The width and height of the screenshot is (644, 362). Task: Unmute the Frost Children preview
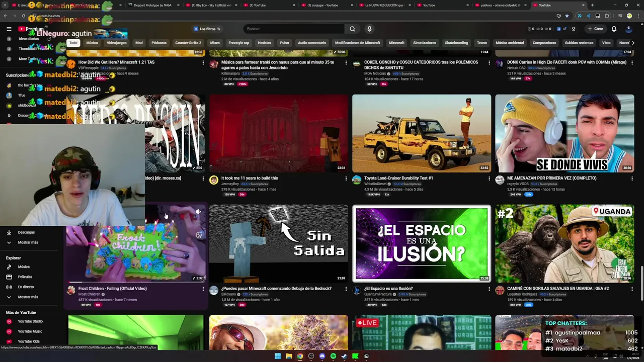(x=198, y=212)
